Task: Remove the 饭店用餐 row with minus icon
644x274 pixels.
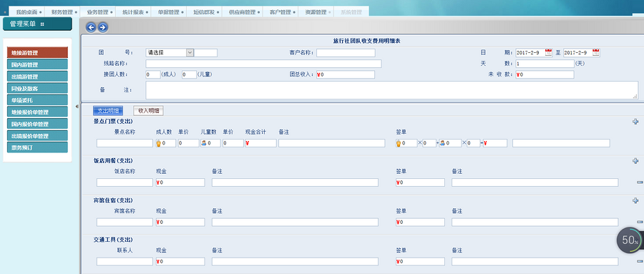Action: [x=640, y=182]
